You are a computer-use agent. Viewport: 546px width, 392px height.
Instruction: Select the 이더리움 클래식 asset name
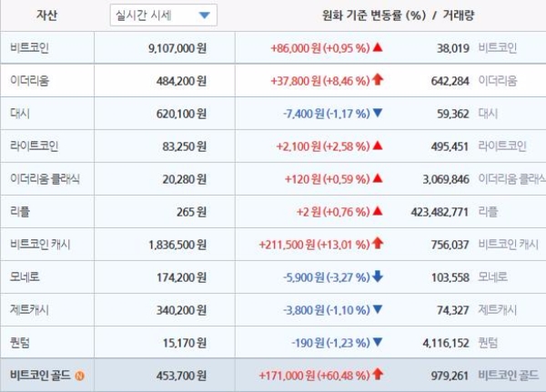(45, 178)
